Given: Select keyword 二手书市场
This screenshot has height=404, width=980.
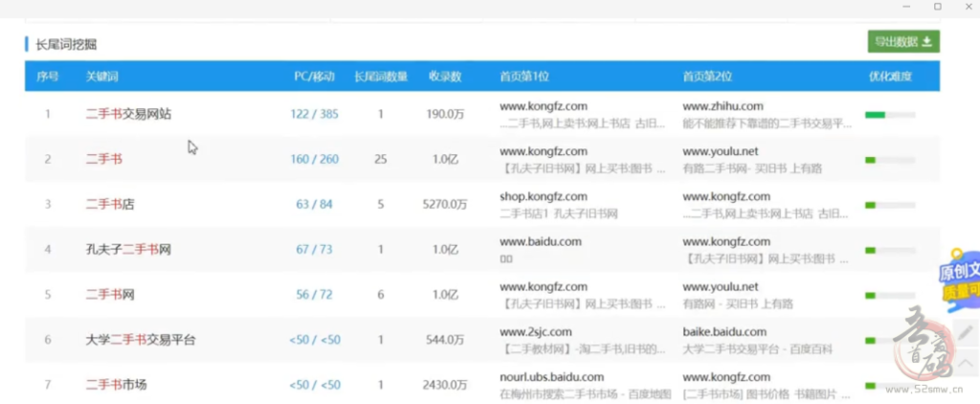Looking at the screenshot, I should coord(116,385).
